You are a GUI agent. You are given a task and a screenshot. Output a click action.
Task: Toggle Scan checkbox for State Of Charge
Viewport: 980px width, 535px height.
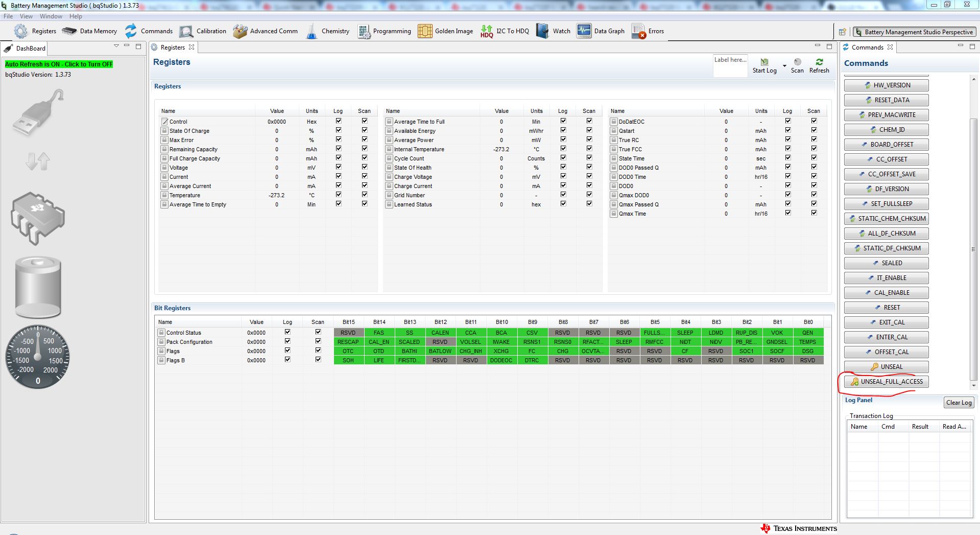[365, 130]
